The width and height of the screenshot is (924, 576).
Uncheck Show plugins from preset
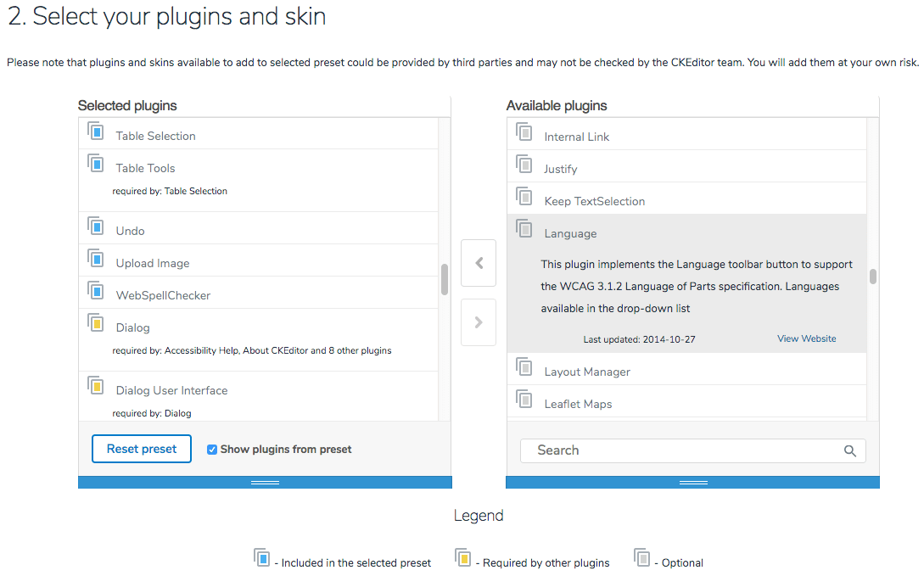coord(212,450)
